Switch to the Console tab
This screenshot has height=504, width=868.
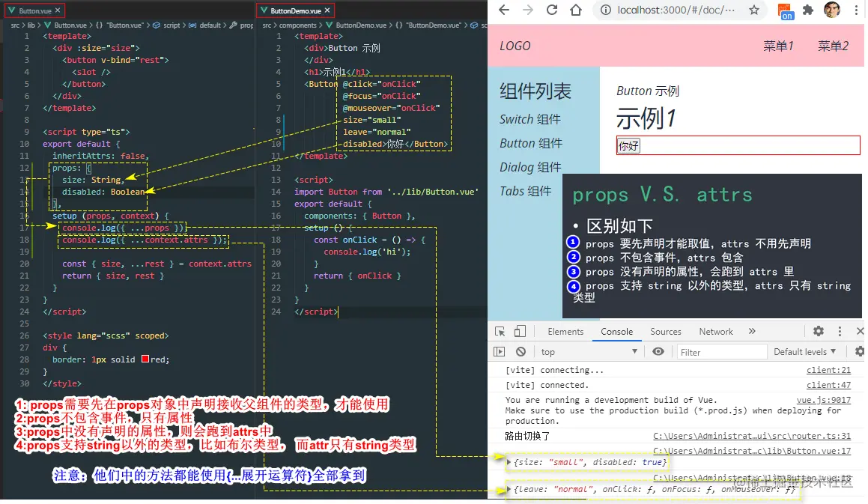click(616, 331)
